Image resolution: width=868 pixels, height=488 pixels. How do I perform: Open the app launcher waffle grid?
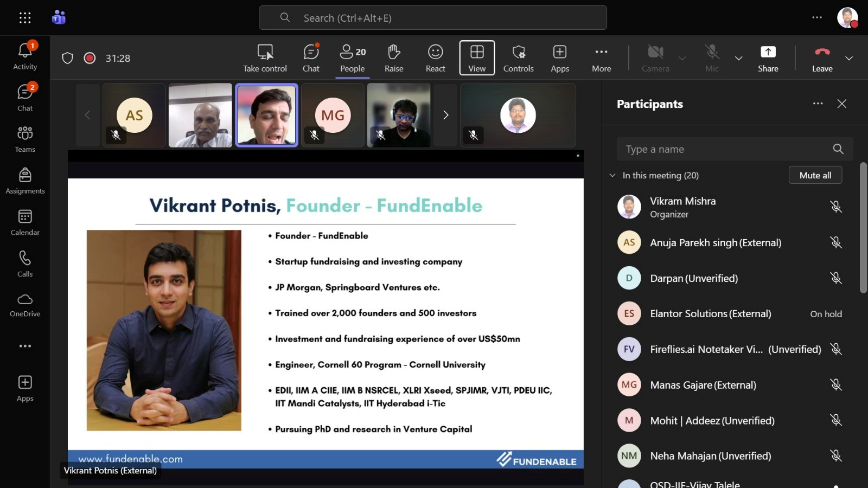[25, 18]
